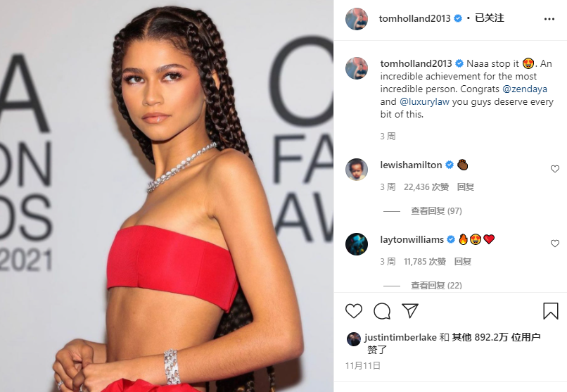Save post with bookmark icon
This screenshot has width=567, height=392.
(x=551, y=311)
